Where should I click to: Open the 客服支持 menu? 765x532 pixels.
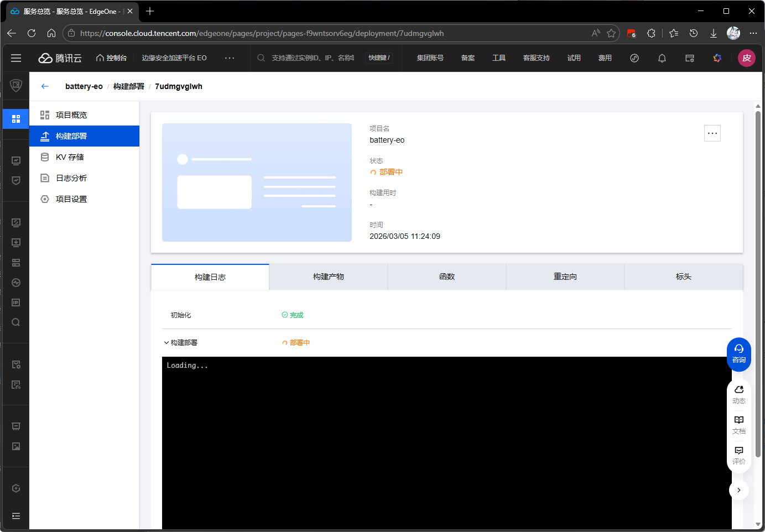pyautogui.click(x=537, y=58)
